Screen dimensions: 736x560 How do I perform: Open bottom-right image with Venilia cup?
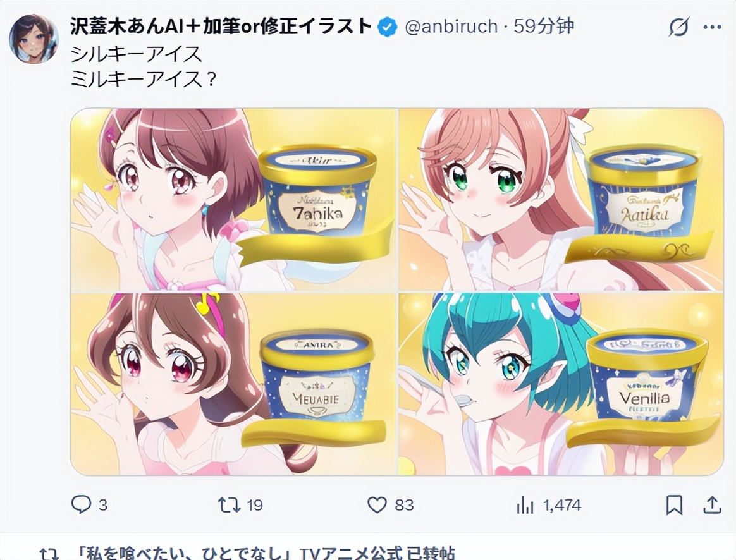(561, 384)
